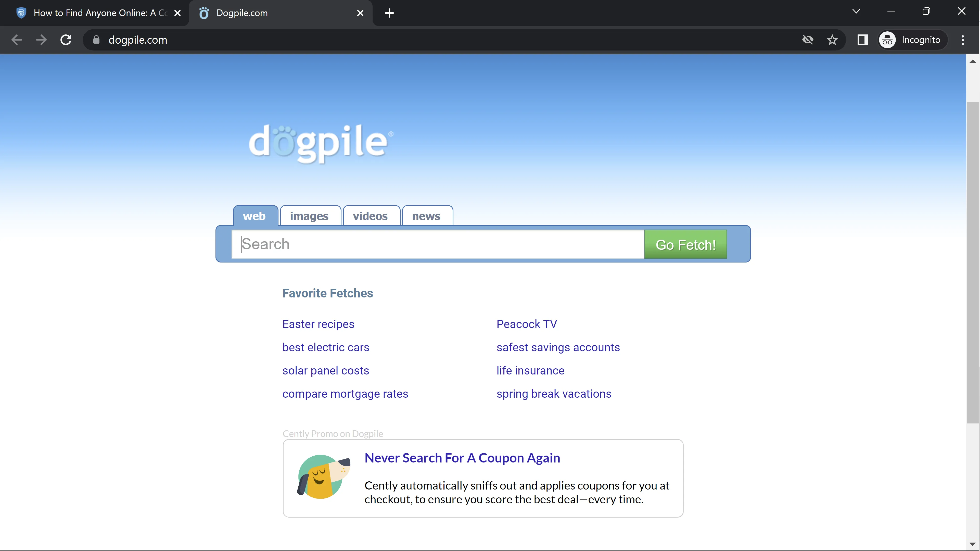Open the Chrome three-dot menu

962,40
